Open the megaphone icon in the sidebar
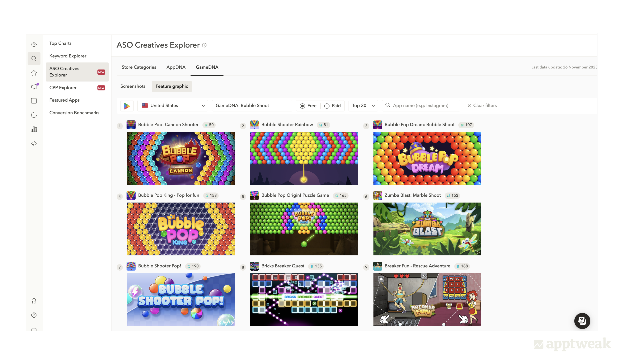624x364 pixels. coord(34,87)
